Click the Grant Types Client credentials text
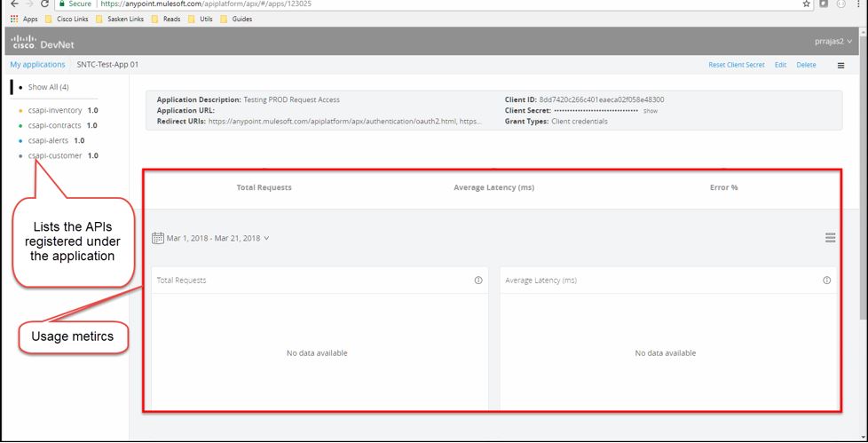 click(x=579, y=121)
